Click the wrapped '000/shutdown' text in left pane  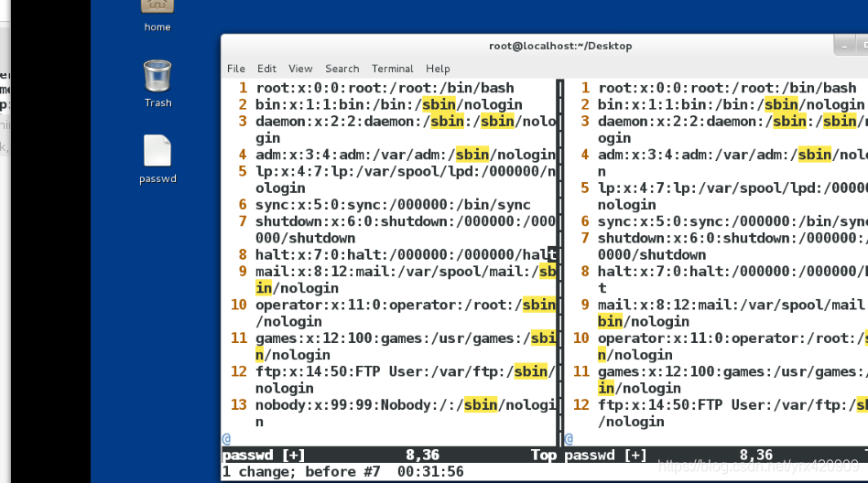[305, 238]
